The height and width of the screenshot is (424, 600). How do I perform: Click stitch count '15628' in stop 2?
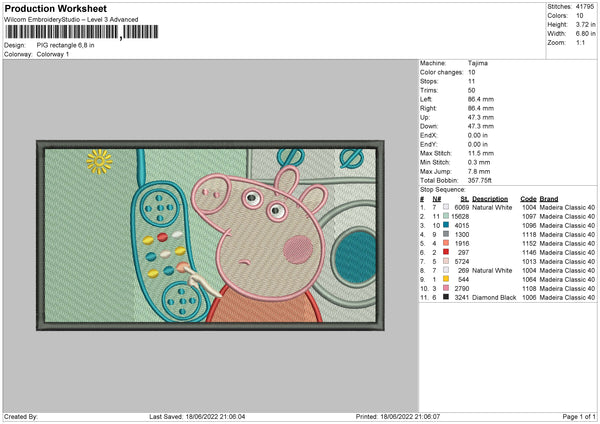tap(460, 216)
